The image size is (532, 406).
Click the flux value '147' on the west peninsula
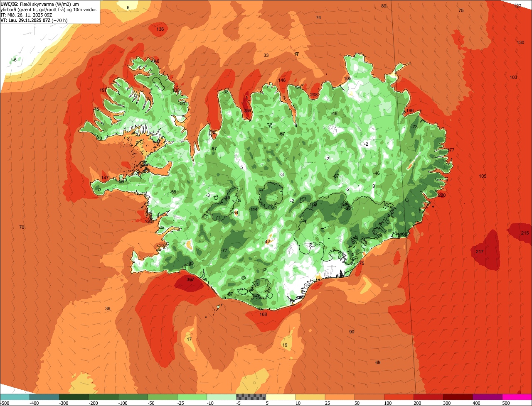pos(105,178)
